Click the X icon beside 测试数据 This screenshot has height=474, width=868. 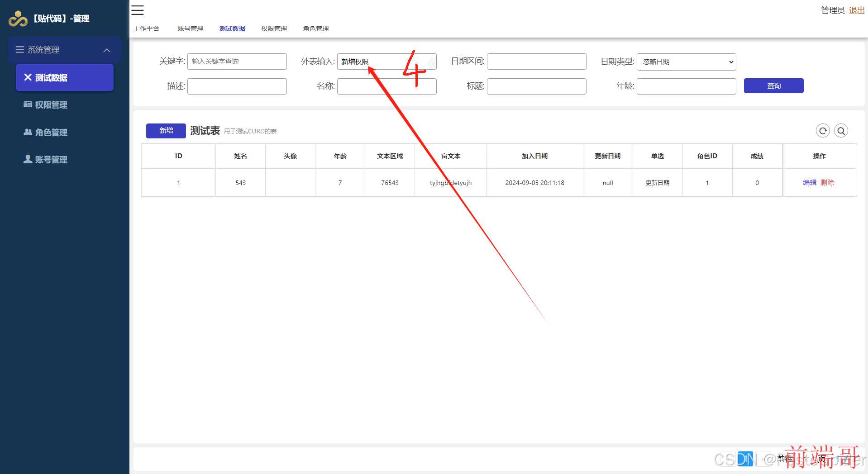coord(28,77)
